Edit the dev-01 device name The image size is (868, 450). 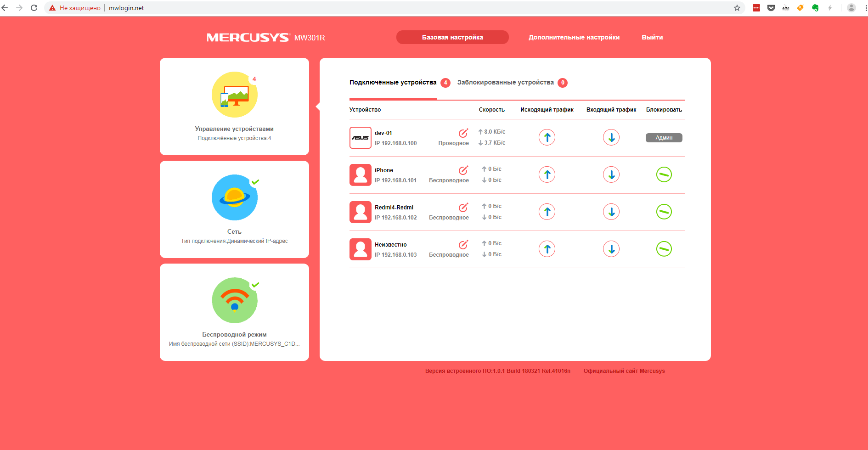[x=463, y=133]
